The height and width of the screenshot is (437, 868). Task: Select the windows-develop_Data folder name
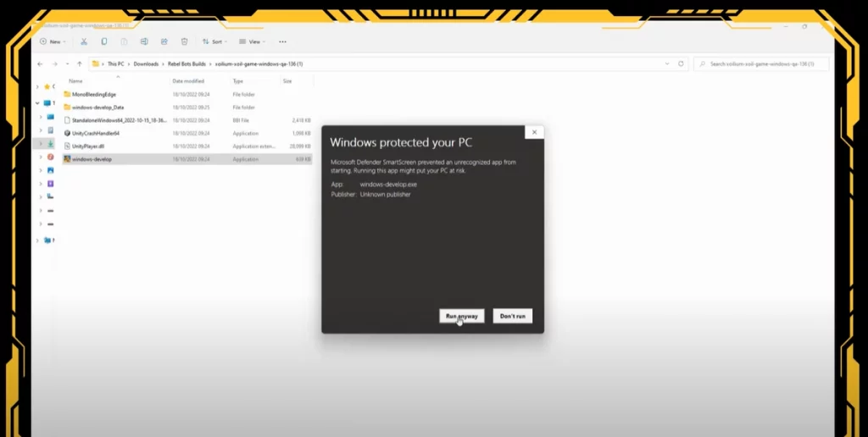[x=98, y=108]
